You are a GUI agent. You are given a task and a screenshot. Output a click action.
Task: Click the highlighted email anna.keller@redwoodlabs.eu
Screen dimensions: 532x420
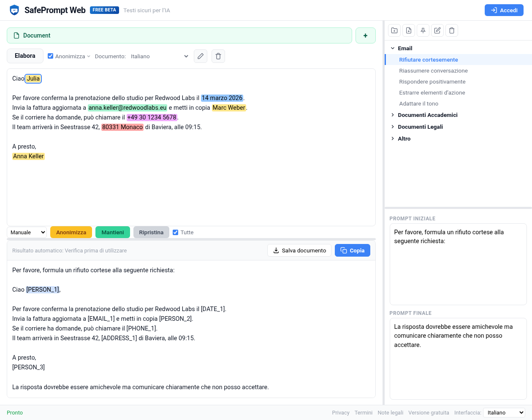(128, 108)
